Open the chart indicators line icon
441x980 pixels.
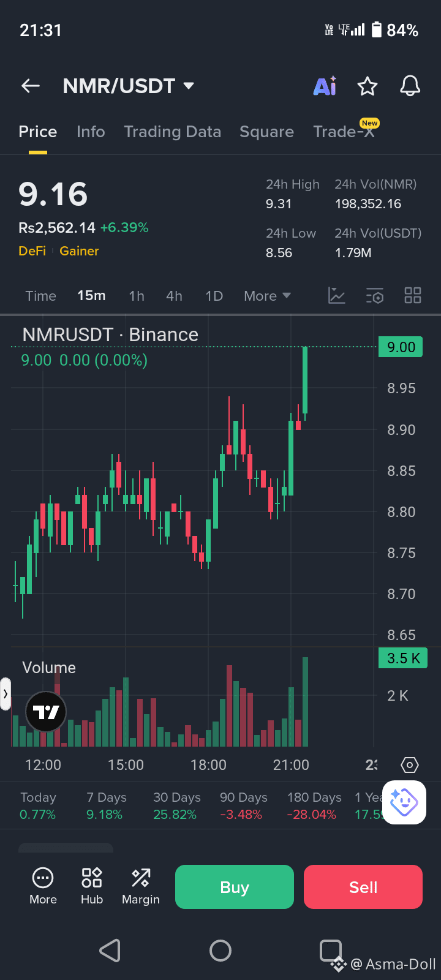click(x=337, y=296)
